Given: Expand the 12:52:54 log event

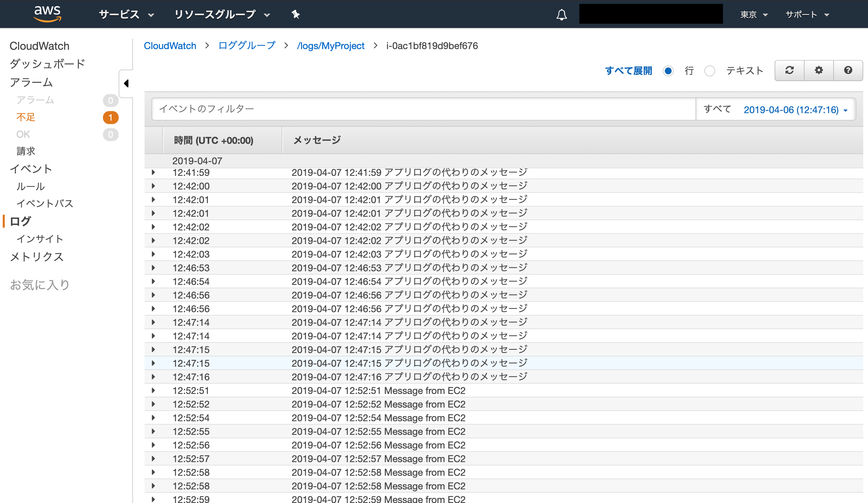Looking at the screenshot, I should pos(153,417).
